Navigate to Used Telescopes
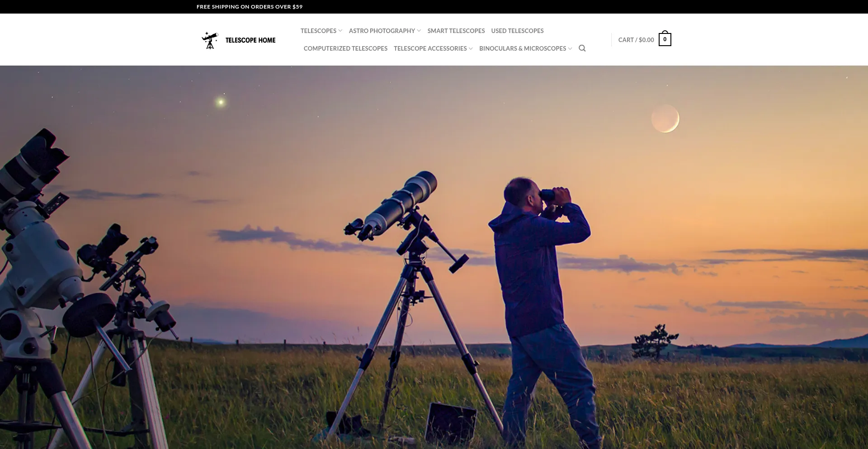 pyautogui.click(x=517, y=31)
